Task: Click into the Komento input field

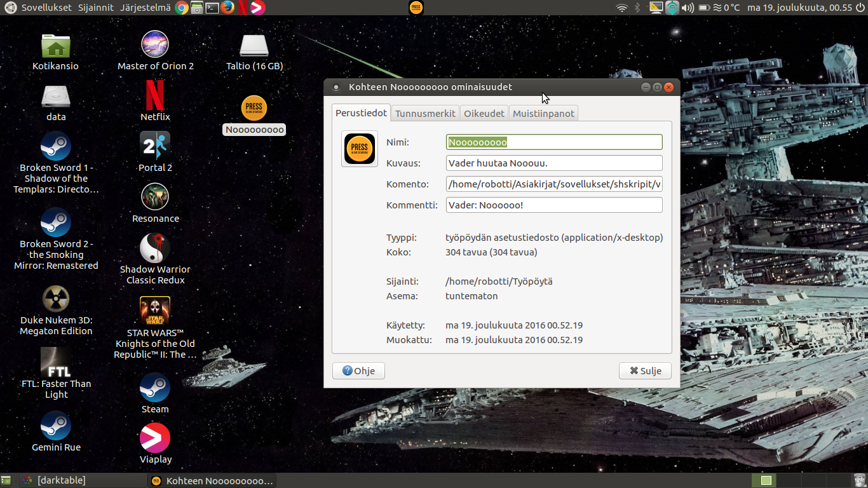Action: (x=554, y=184)
